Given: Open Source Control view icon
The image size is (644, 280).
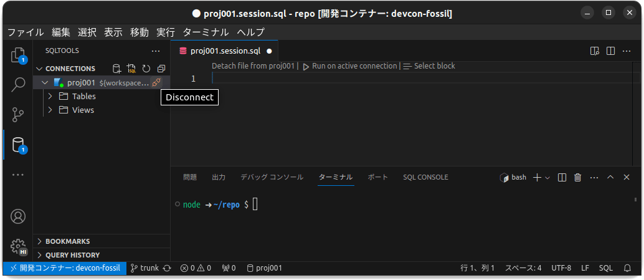Looking at the screenshot, I should pos(18,115).
